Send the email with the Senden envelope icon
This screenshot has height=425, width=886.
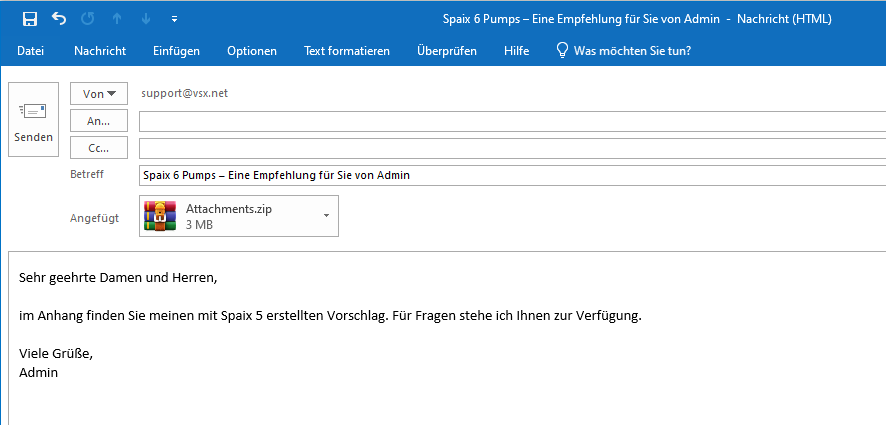[33, 120]
